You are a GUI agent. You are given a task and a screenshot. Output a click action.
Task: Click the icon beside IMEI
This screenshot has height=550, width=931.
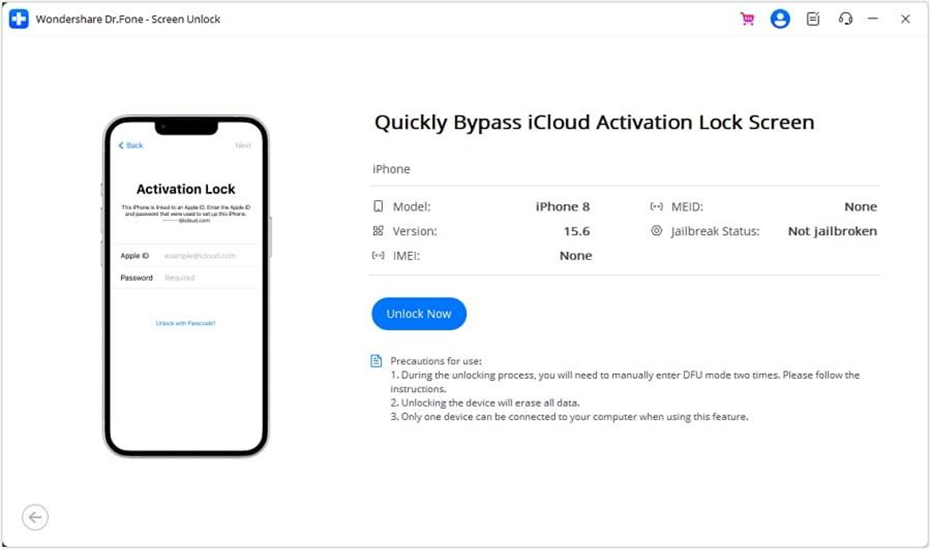pos(378,256)
